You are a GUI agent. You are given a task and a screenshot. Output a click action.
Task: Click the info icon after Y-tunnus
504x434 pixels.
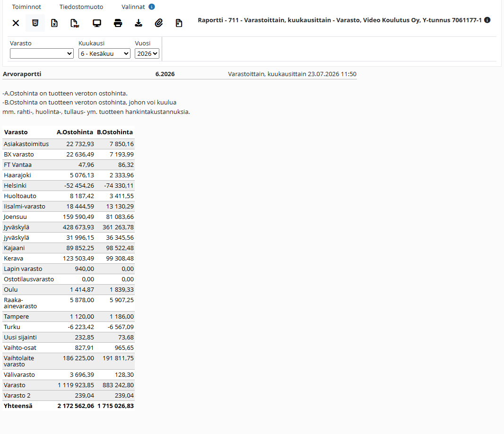point(487,20)
